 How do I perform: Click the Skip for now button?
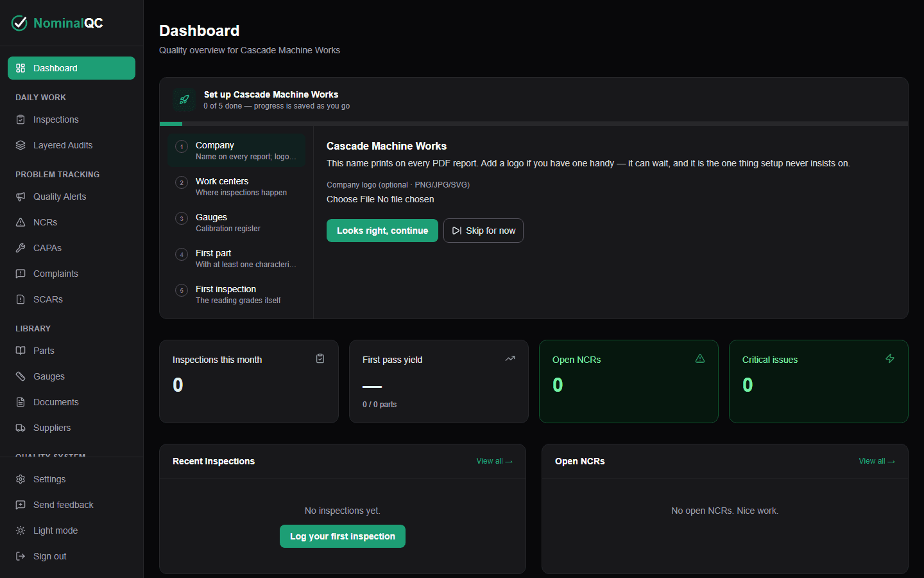483,231
